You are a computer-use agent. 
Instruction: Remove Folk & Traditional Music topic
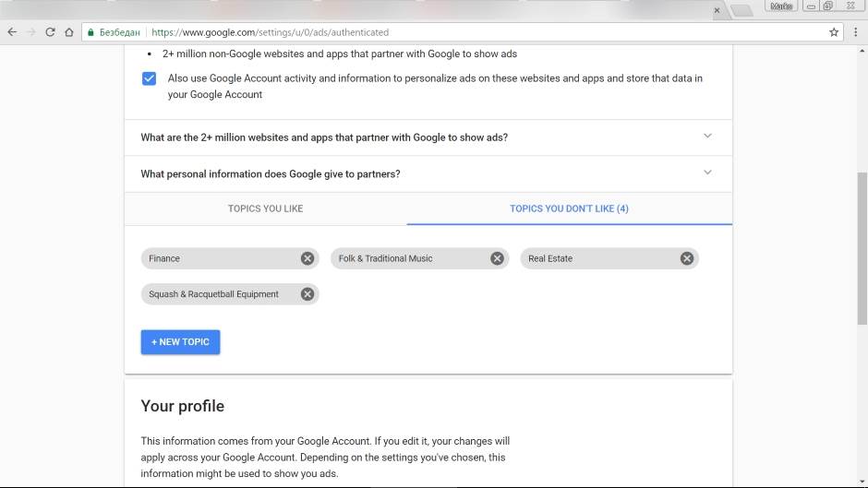coord(497,258)
